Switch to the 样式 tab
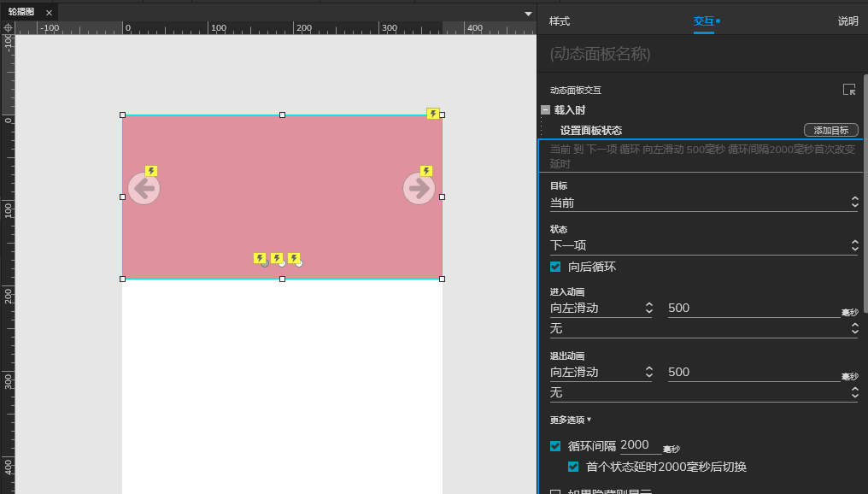Viewport: 868px width, 494px height. point(559,21)
